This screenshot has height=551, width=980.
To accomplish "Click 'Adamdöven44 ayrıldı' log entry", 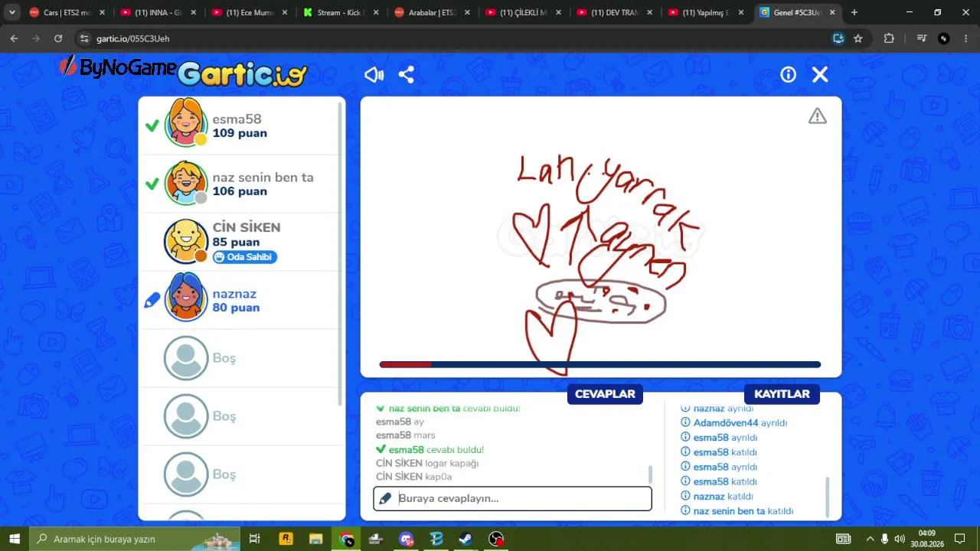I will click(x=733, y=422).
